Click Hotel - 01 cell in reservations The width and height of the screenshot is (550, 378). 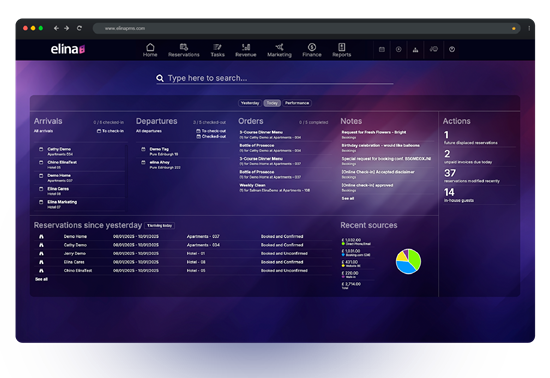tap(196, 254)
